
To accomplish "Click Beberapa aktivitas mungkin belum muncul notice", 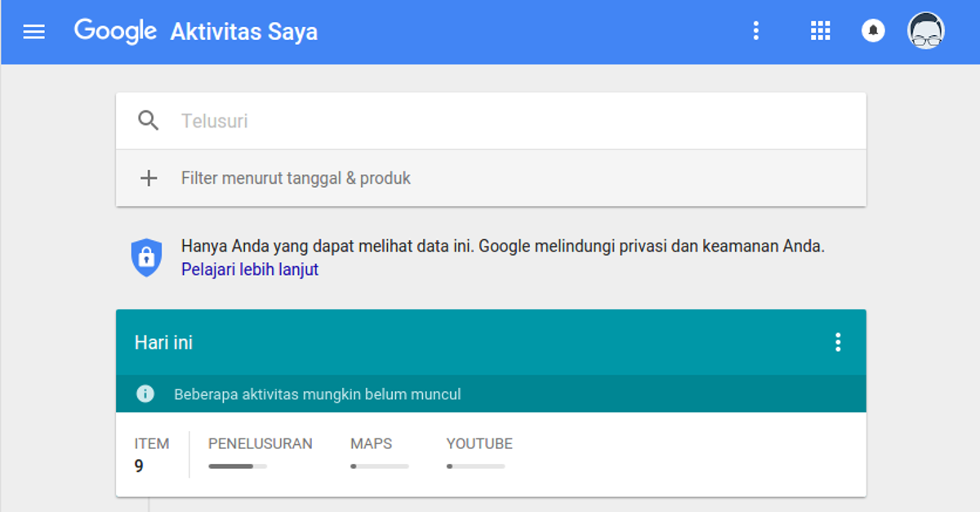I will (x=318, y=394).
